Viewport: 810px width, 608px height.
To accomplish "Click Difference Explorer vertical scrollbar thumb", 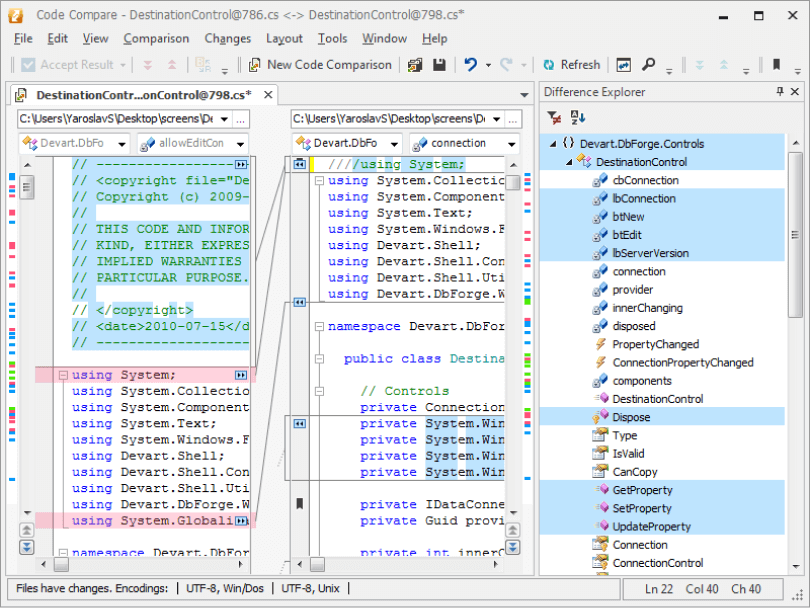I will 795,235.
